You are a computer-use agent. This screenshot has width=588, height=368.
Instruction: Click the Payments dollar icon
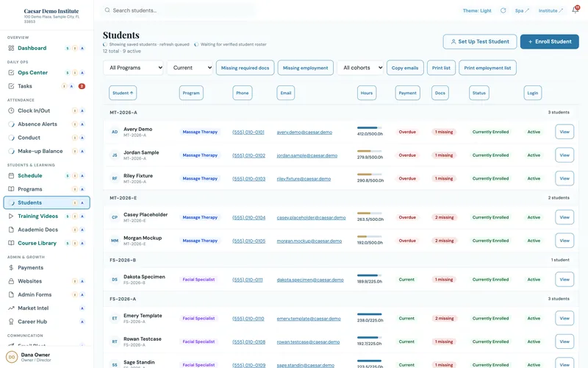pyautogui.click(x=11, y=267)
